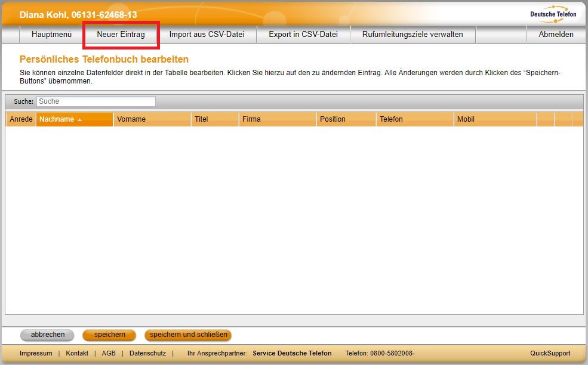Click Abmelden to log out
This screenshot has width=588, height=365.
[x=556, y=35]
